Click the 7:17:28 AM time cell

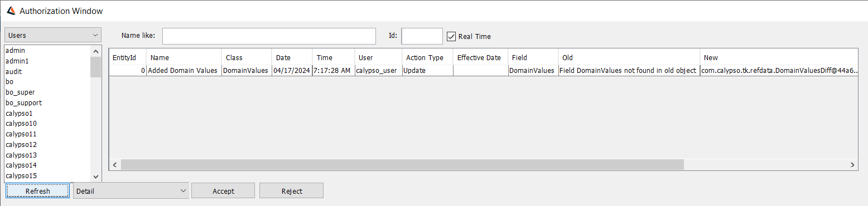[334, 71]
